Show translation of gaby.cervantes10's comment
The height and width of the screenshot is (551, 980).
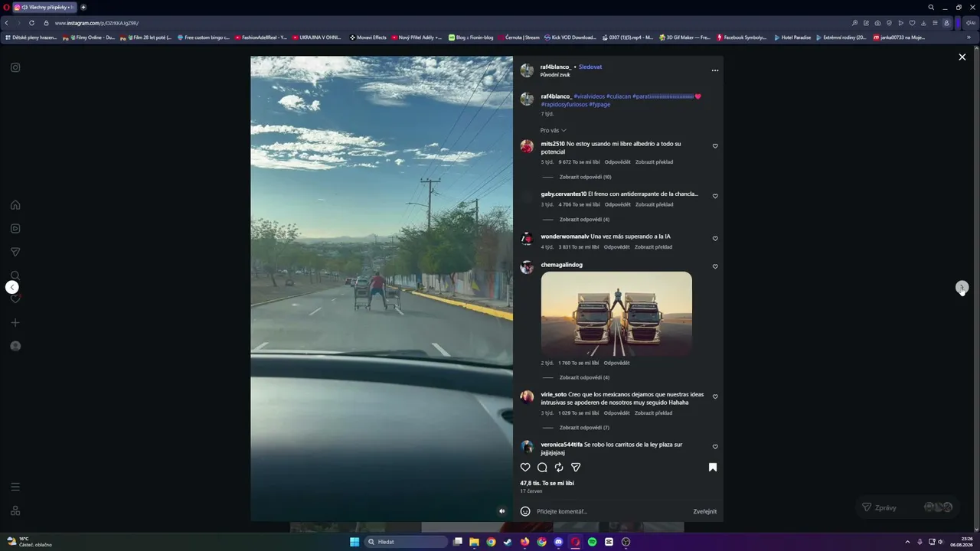(654, 204)
